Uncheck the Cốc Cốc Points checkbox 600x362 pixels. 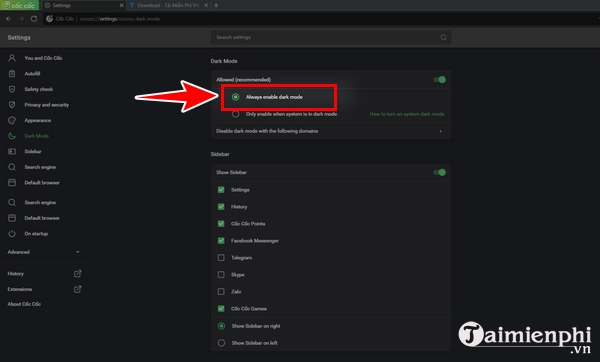(x=221, y=223)
